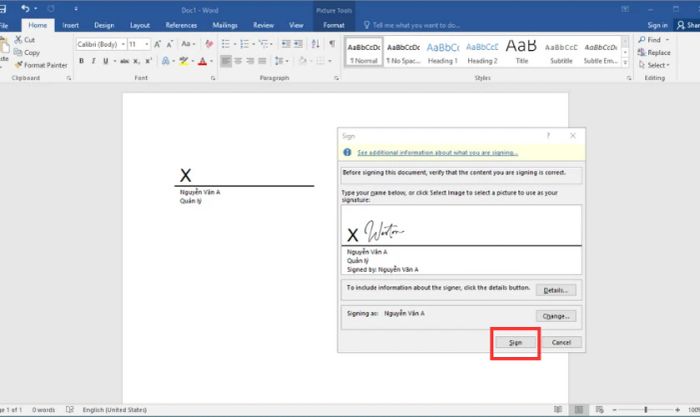Open the Change Case Aa dropdown

(188, 44)
